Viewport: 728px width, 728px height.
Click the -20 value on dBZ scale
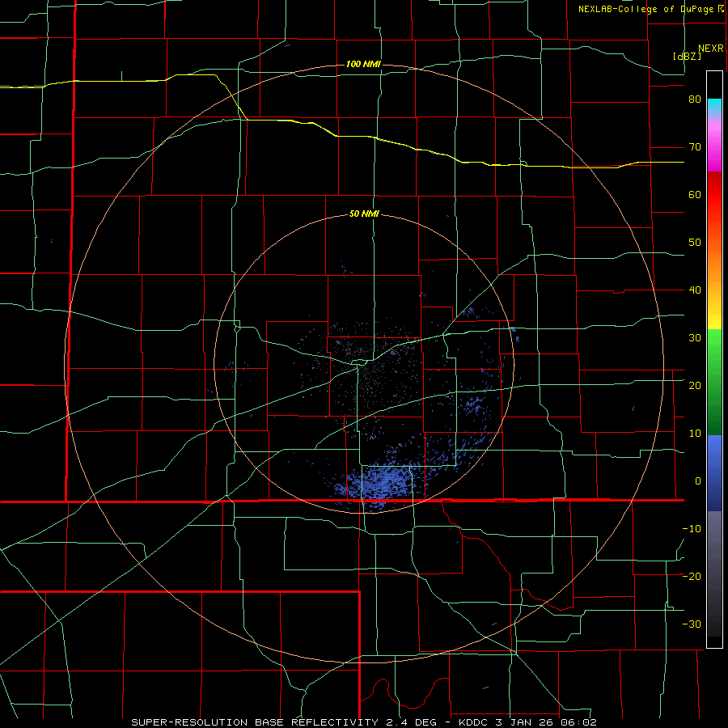click(x=692, y=577)
